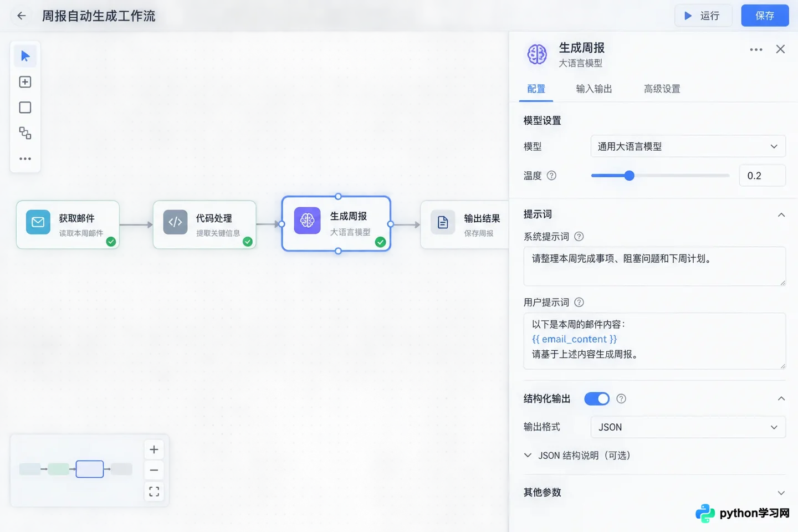Click the add node plus tool
Image resolution: width=798 pixels, height=532 pixels.
click(x=25, y=82)
